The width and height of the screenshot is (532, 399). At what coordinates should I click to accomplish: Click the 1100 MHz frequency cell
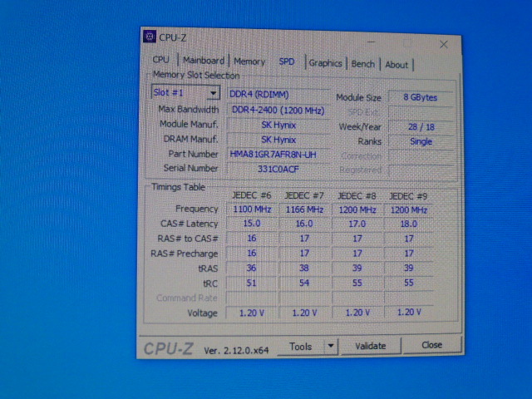pyautogui.click(x=252, y=209)
